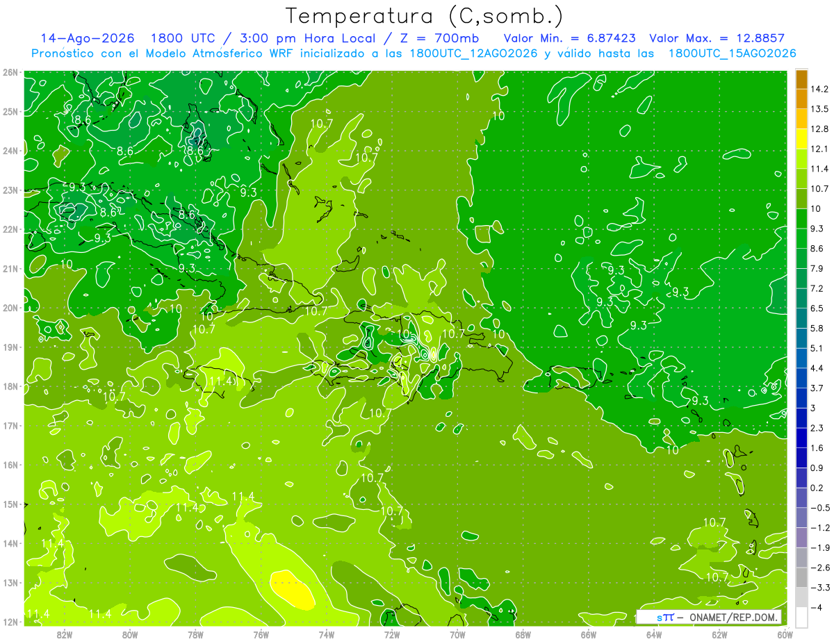The image size is (834, 644).
Task: Click the "12N" latitude axis label
Action: pyautogui.click(x=10, y=622)
